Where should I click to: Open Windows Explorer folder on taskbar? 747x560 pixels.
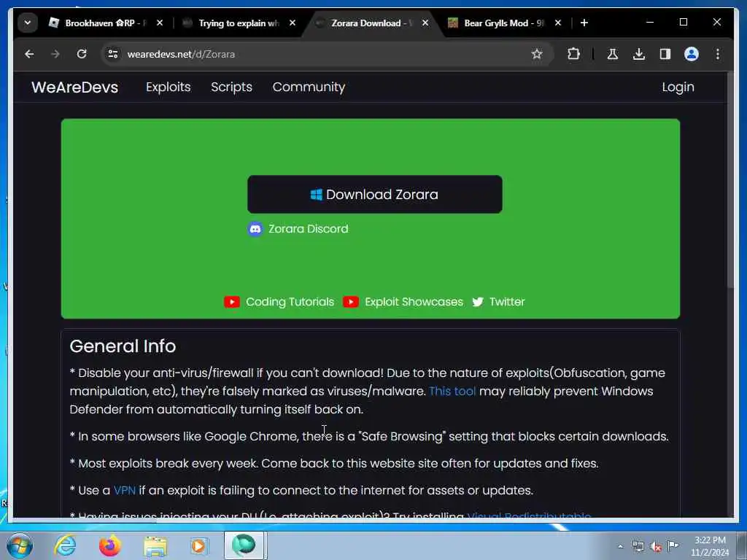[x=155, y=545]
